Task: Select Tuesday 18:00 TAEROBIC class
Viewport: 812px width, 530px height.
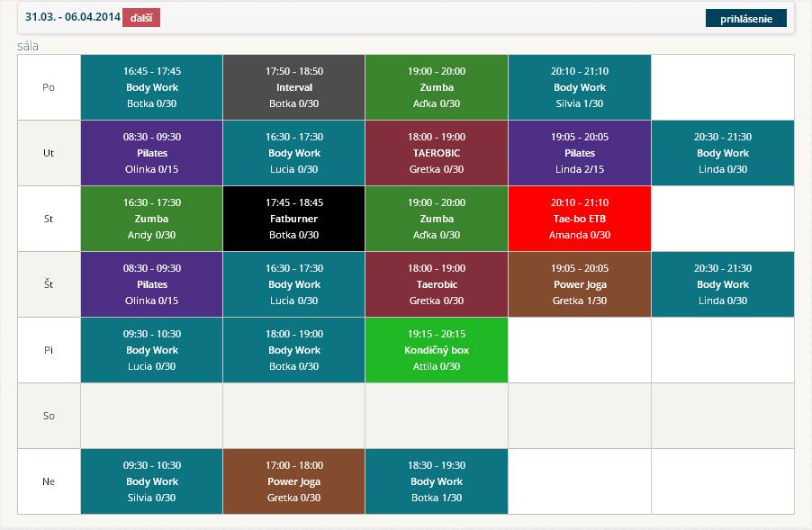Action: (437, 153)
